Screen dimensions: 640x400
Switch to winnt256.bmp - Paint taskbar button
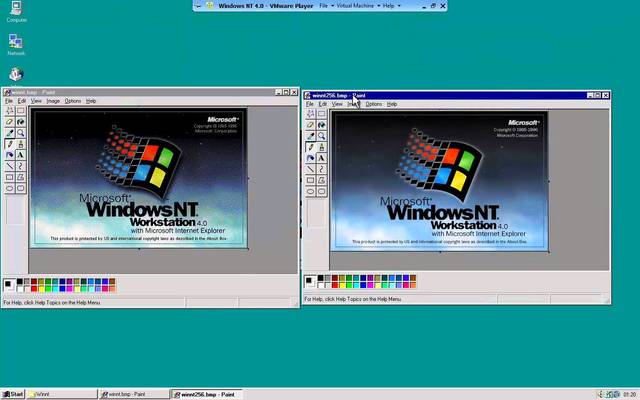click(x=207, y=394)
